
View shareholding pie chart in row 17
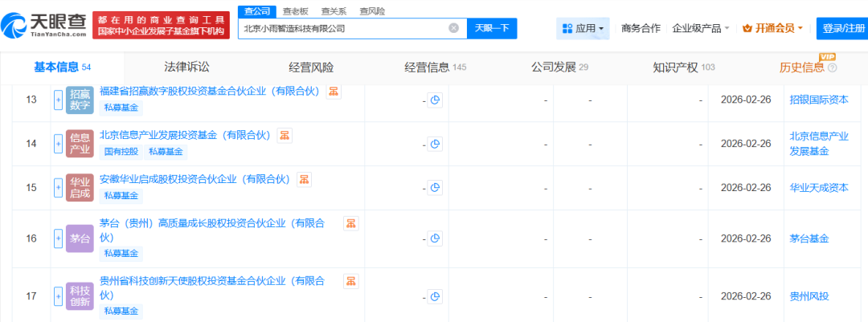click(435, 296)
